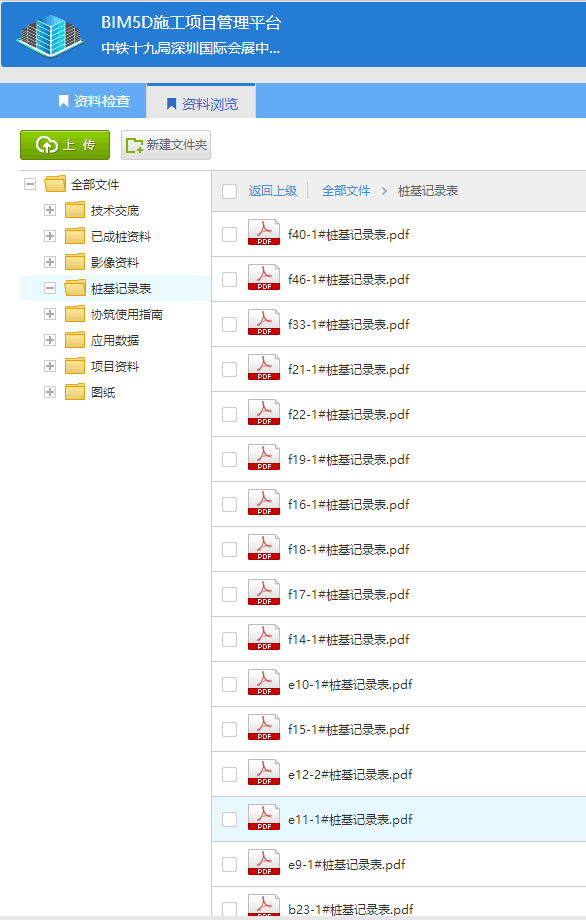
Task: Click the green 上传 upload button
Action: coord(65,145)
